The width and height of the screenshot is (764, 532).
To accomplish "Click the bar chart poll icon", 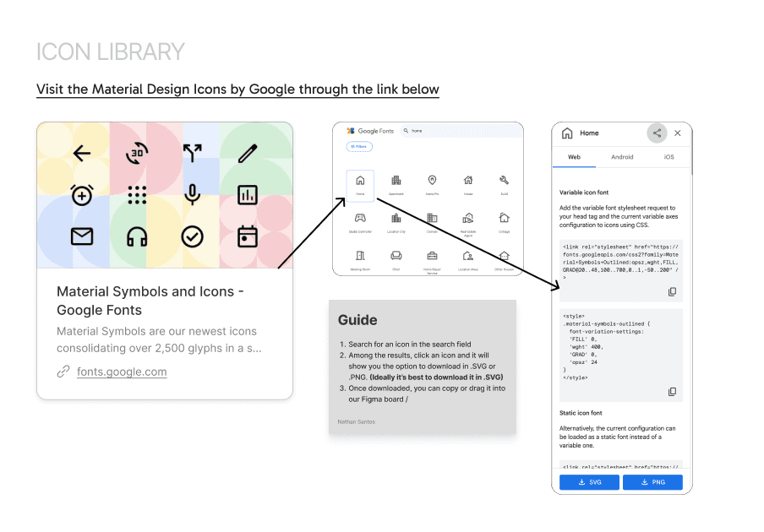I will click(x=248, y=195).
